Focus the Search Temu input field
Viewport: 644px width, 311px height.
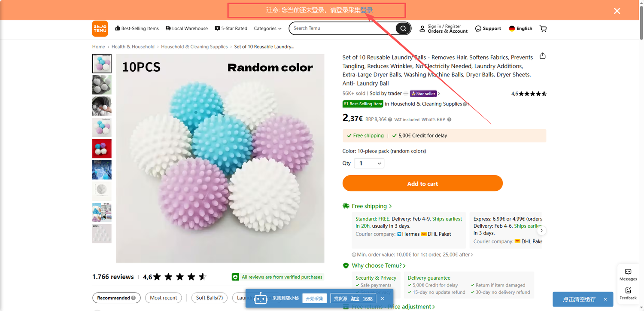(x=342, y=28)
